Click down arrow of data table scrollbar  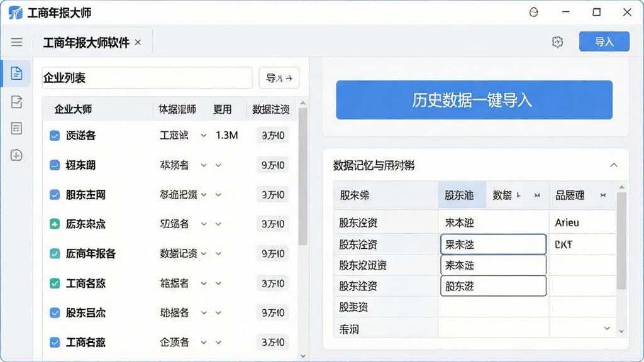[x=621, y=331]
